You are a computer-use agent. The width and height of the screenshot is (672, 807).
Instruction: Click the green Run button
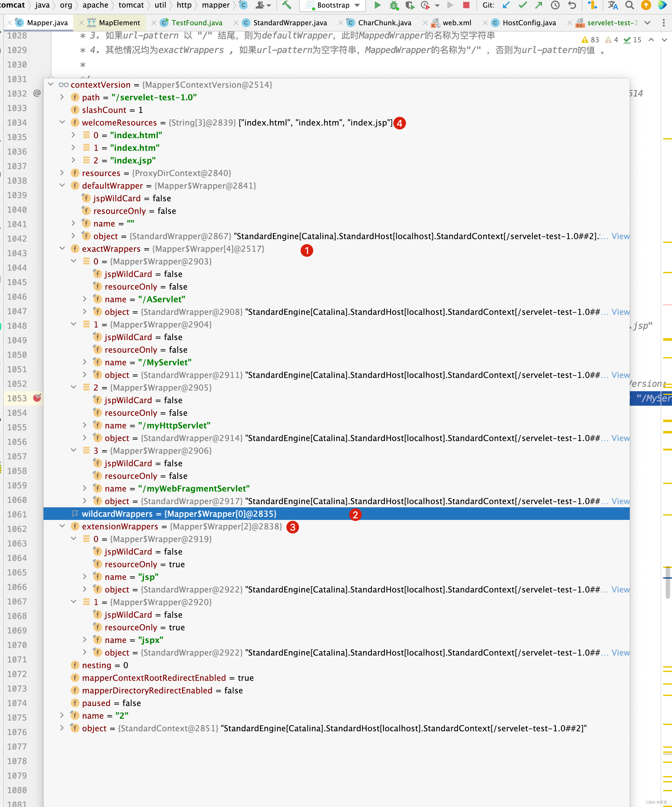click(x=377, y=5)
